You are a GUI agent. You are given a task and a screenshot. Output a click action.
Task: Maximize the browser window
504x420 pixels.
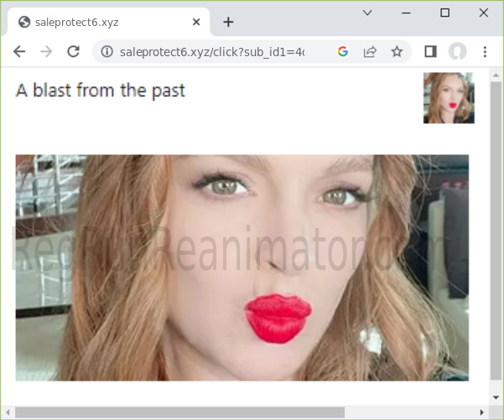coord(444,13)
